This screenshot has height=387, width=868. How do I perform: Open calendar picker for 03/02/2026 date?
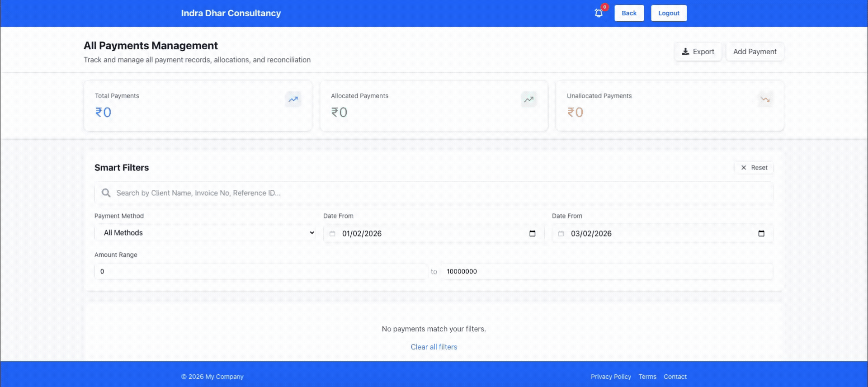761,233
